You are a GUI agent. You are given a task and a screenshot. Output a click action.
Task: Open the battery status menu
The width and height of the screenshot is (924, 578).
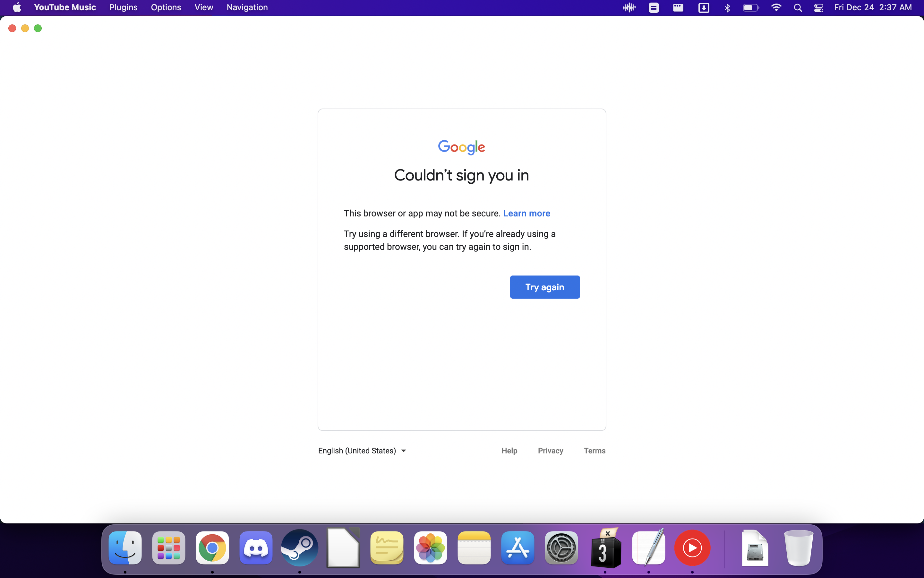tap(751, 7)
